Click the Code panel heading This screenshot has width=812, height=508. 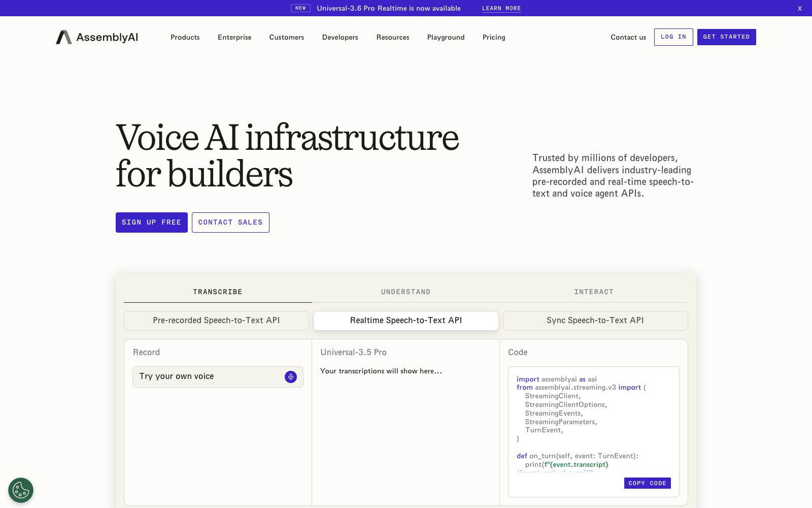tap(518, 352)
